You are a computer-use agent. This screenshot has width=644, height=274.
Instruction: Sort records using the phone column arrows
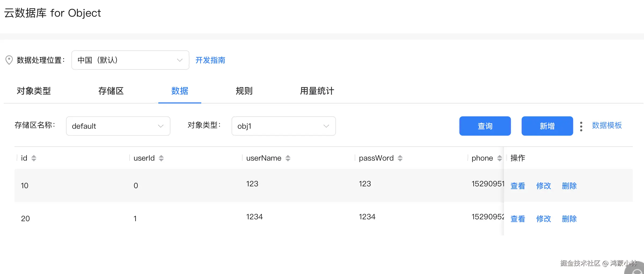(x=499, y=158)
